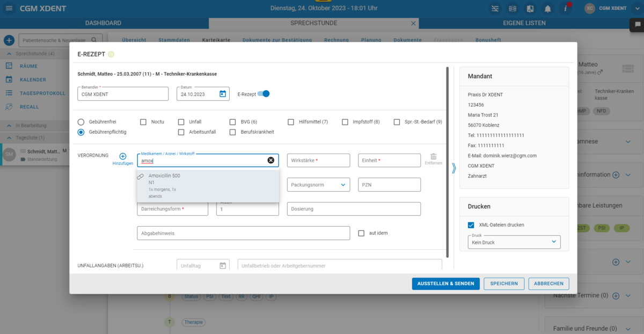
Task: Click the search magnifier in patient search
Action: click(94, 40)
